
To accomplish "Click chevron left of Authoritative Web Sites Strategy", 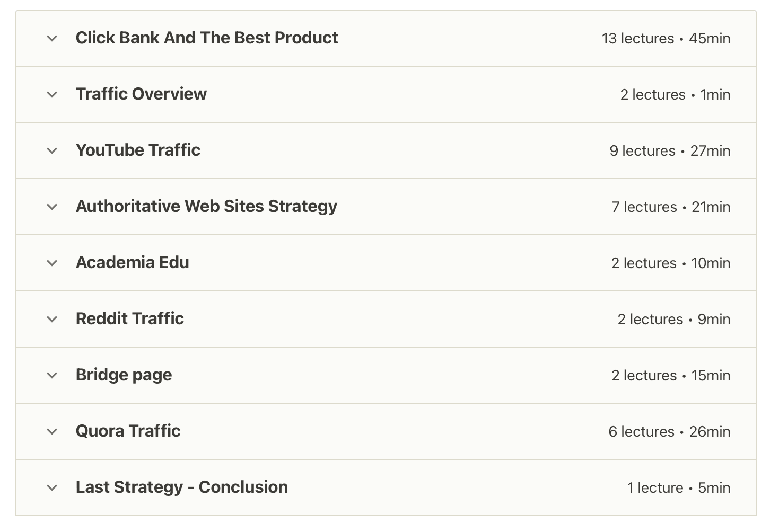I will [52, 207].
